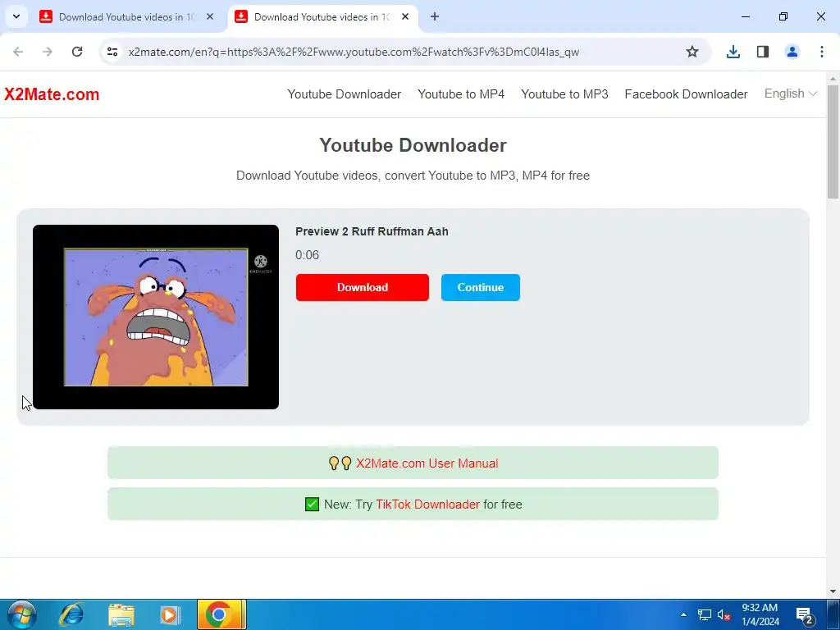
Task: Open the Windows Start menu
Action: (21, 615)
